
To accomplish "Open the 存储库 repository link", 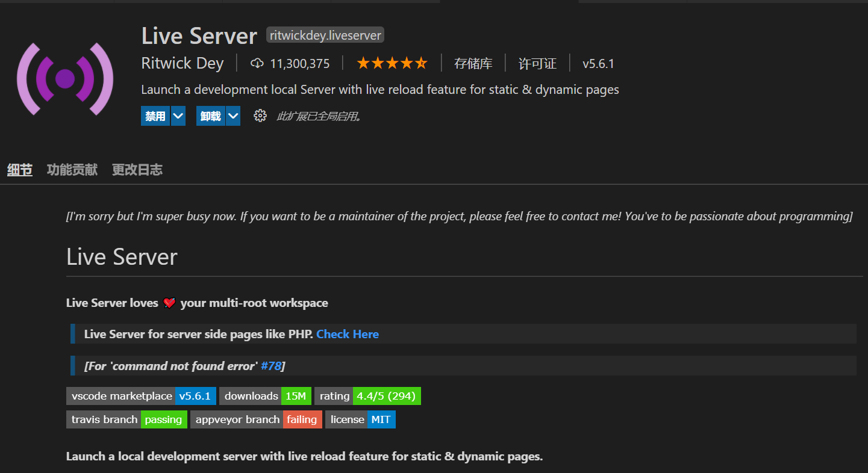I will point(473,63).
